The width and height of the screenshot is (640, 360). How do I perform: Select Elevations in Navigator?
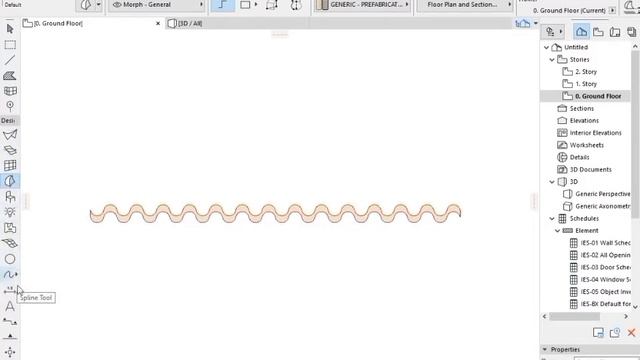pyautogui.click(x=584, y=121)
